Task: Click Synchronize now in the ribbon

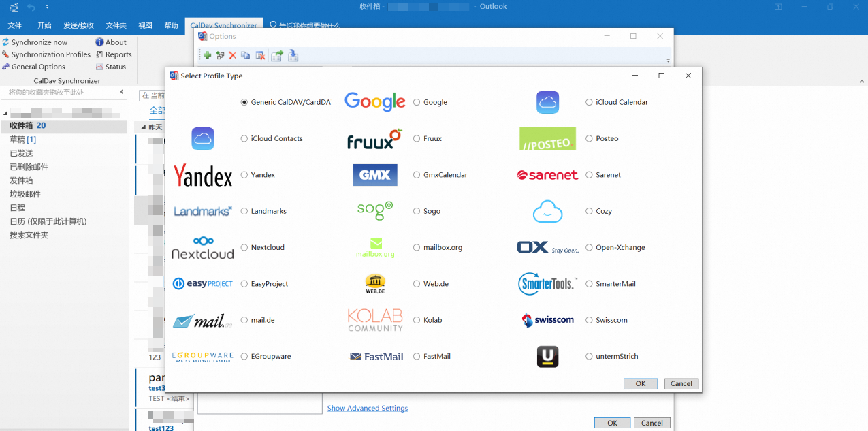Action: pyautogui.click(x=35, y=42)
